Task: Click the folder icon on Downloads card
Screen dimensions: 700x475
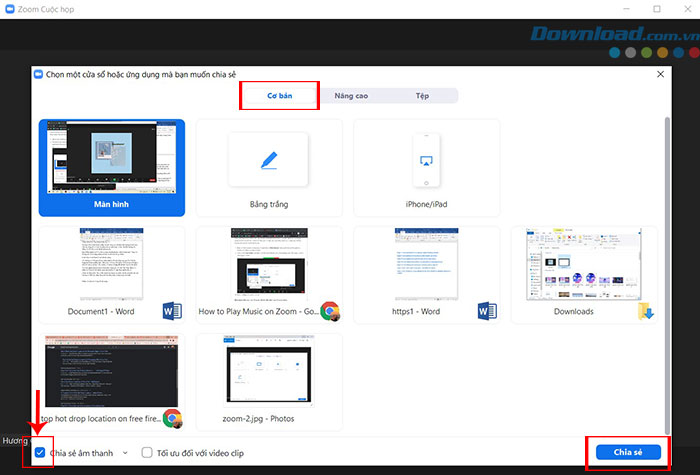Action: tap(646, 311)
